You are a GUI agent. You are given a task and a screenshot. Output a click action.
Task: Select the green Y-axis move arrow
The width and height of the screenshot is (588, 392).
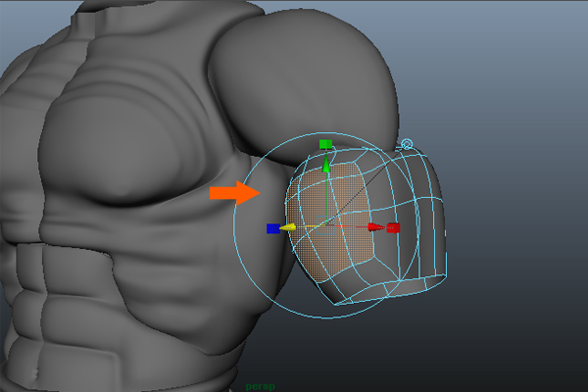[326, 165]
